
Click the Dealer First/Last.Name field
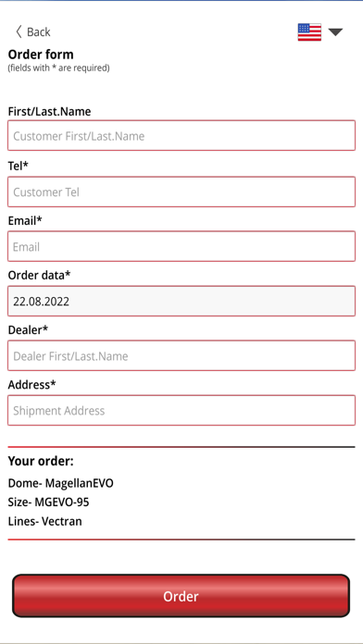(x=181, y=355)
